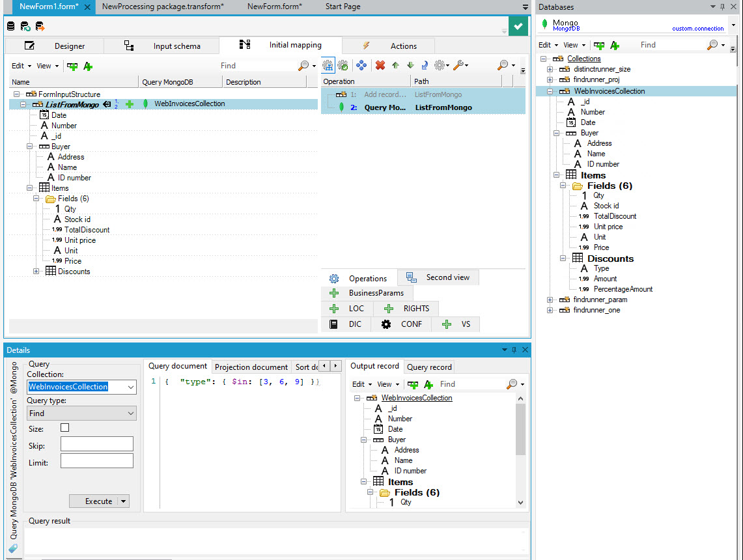
Task: Collapse the Buyer node in FormInputStructure tree
Action: [30, 147]
